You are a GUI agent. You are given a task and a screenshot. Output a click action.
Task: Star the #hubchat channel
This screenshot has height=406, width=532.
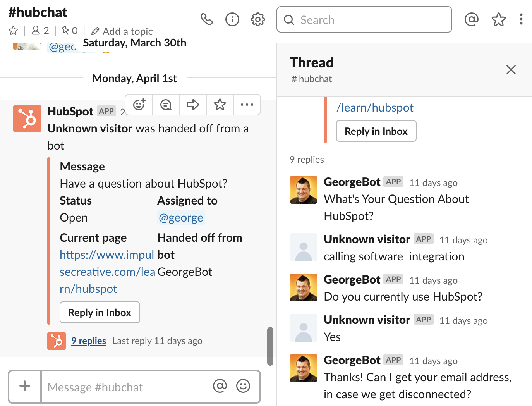coord(14,31)
